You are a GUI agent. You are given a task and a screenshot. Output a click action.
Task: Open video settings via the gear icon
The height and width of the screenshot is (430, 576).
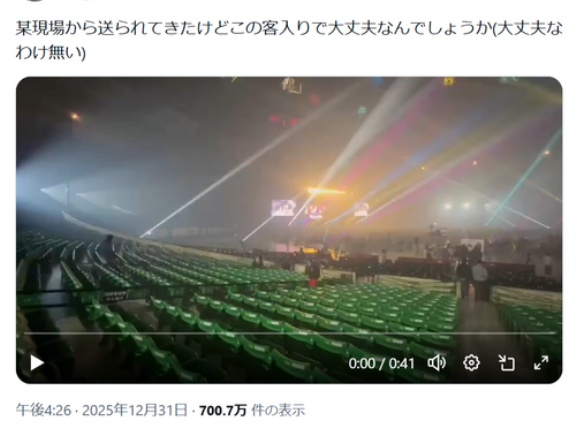click(x=471, y=363)
